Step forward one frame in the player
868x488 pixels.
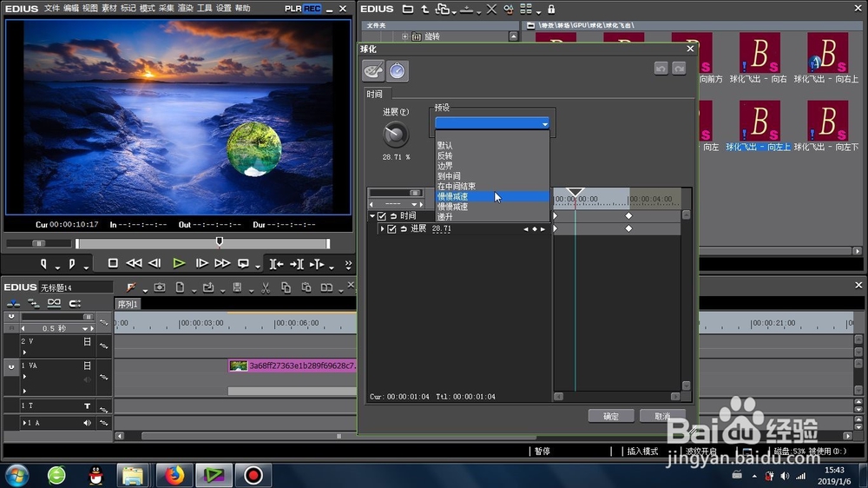click(x=201, y=264)
